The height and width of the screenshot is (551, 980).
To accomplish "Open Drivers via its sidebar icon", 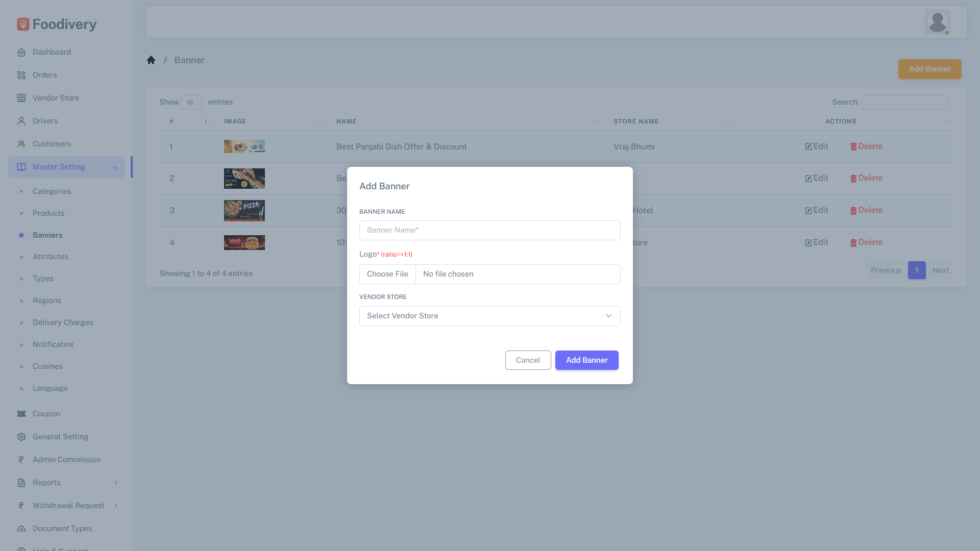I will click(x=21, y=121).
